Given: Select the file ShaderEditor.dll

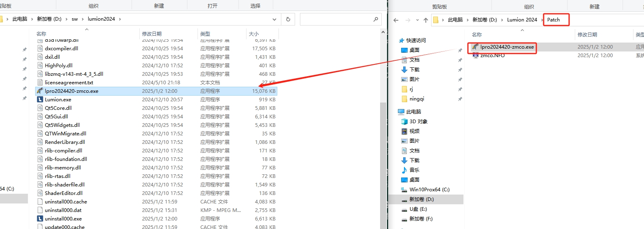Looking at the screenshot, I should point(64,193).
